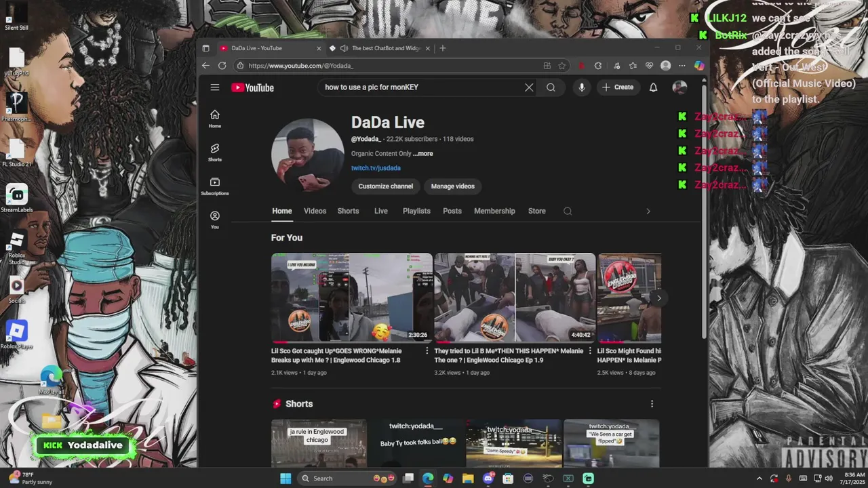Open options for They tried to Lil B Me video
The width and height of the screenshot is (868, 488).
(589, 351)
